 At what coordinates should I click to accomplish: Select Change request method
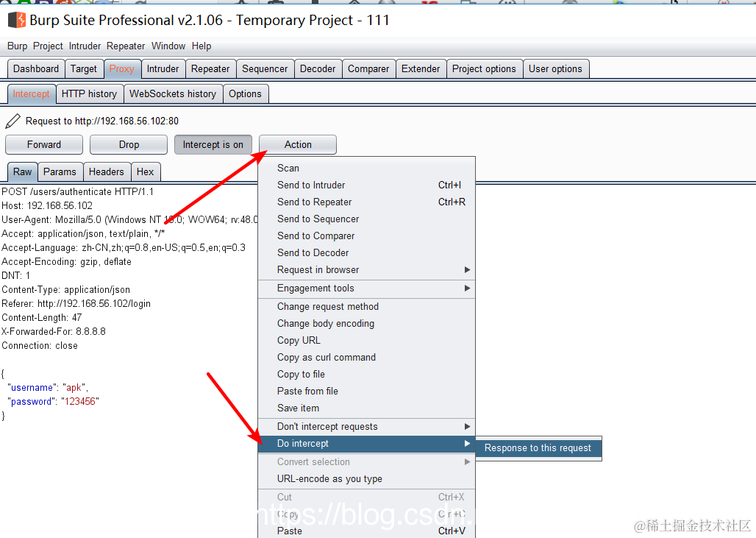coord(366,307)
